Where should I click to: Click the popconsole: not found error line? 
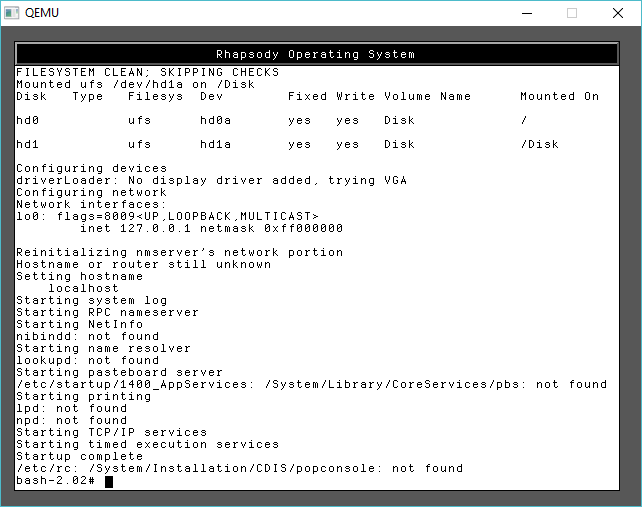pos(239,468)
